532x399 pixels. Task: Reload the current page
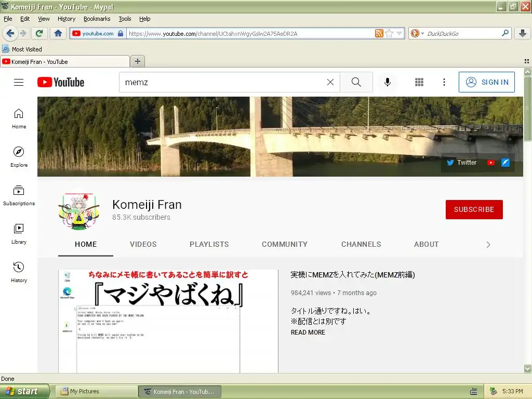pyautogui.click(x=39, y=33)
